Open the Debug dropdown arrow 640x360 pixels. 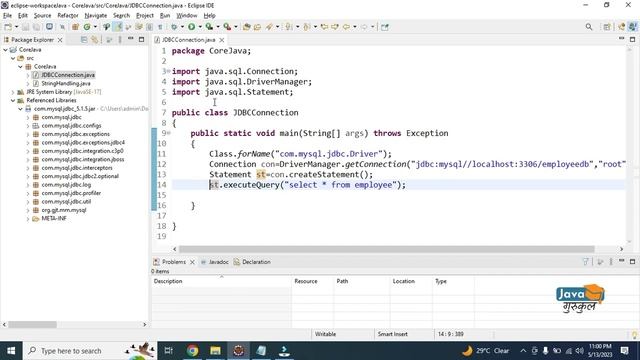point(182,27)
